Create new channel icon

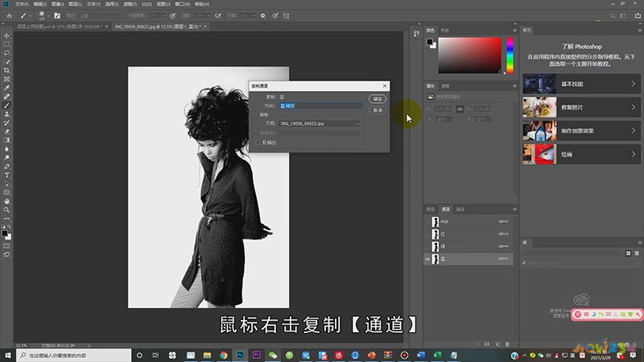click(497, 344)
